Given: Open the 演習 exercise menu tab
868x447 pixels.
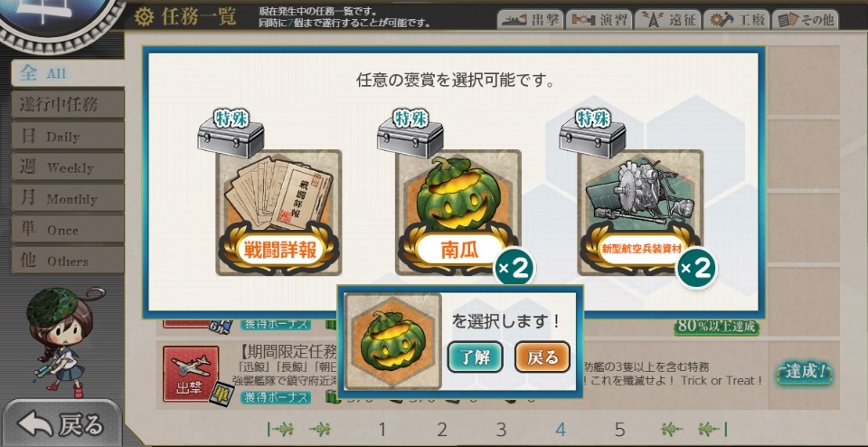Looking at the screenshot, I should tap(599, 20).
